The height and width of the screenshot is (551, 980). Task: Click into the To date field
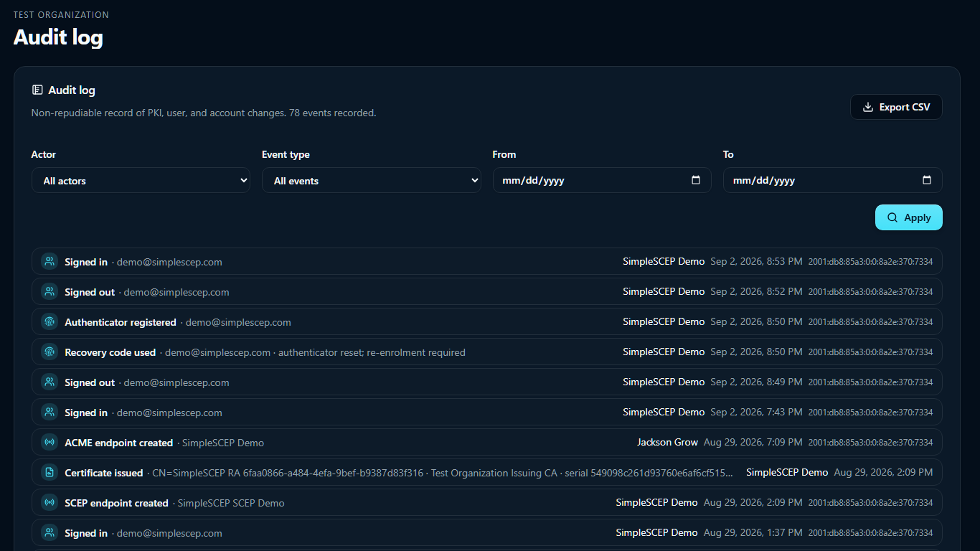click(x=833, y=181)
